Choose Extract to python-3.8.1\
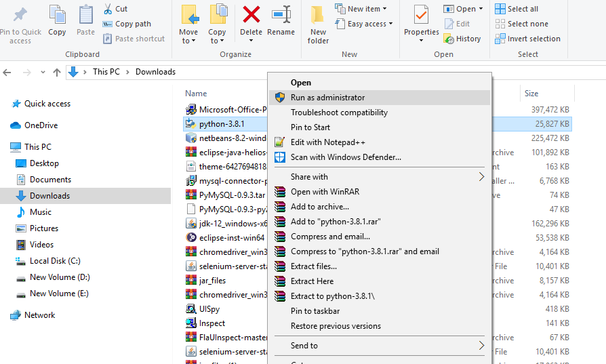Screen dimensions: 606x364 [x=379, y=296]
